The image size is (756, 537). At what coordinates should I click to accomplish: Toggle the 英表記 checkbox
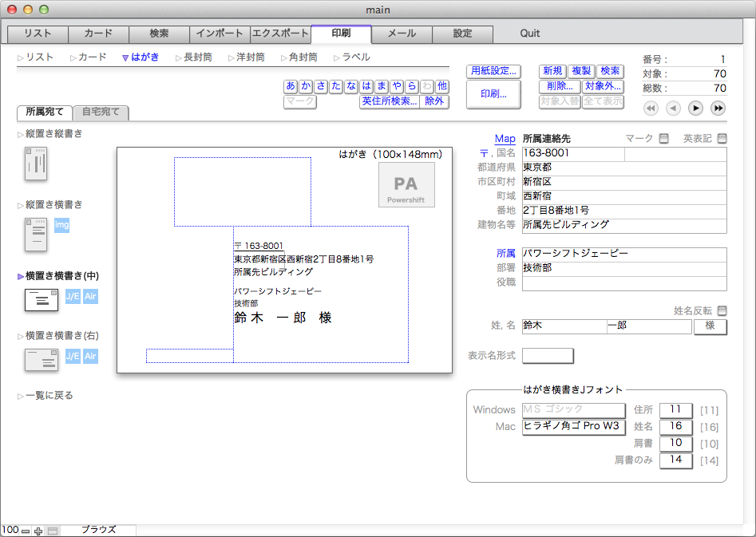point(722,139)
